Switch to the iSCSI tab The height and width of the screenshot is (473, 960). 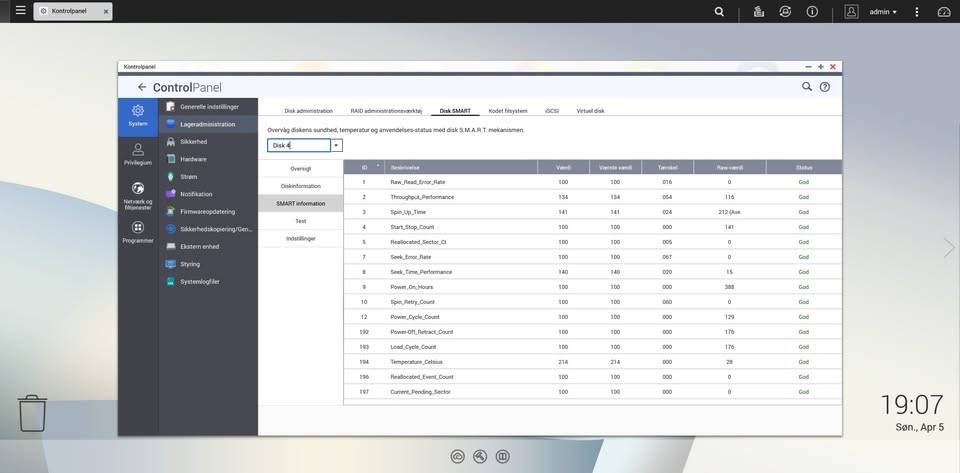pyautogui.click(x=552, y=111)
